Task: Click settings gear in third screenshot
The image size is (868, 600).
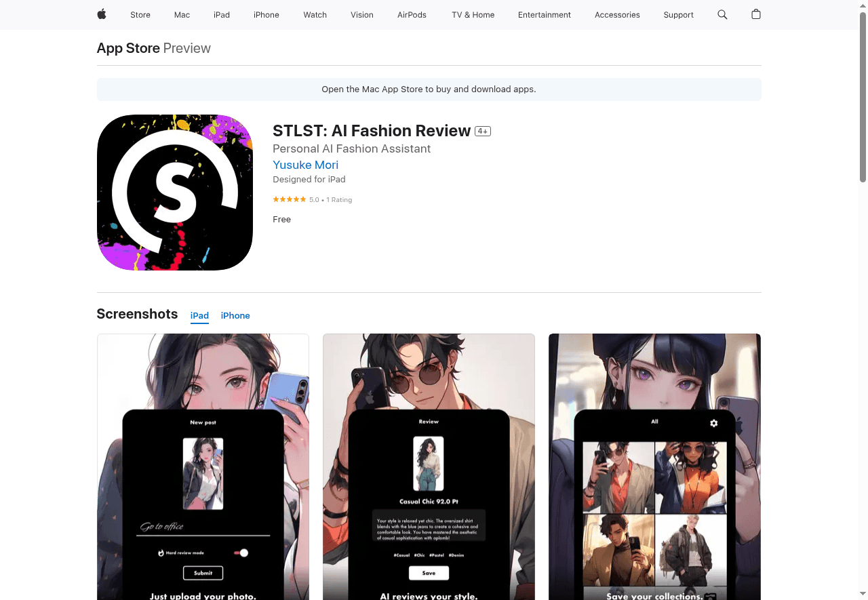Action: (713, 423)
